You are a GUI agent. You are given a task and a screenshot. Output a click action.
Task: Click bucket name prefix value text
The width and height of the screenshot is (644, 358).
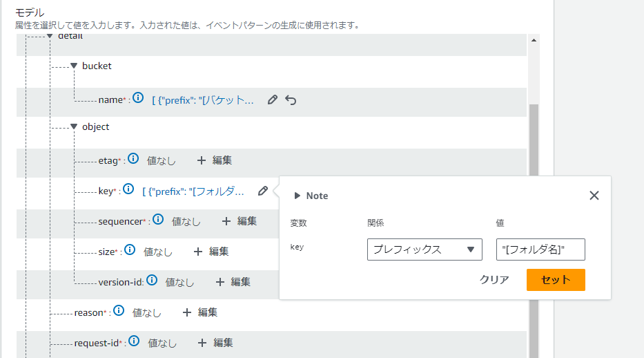click(x=203, y=100)
